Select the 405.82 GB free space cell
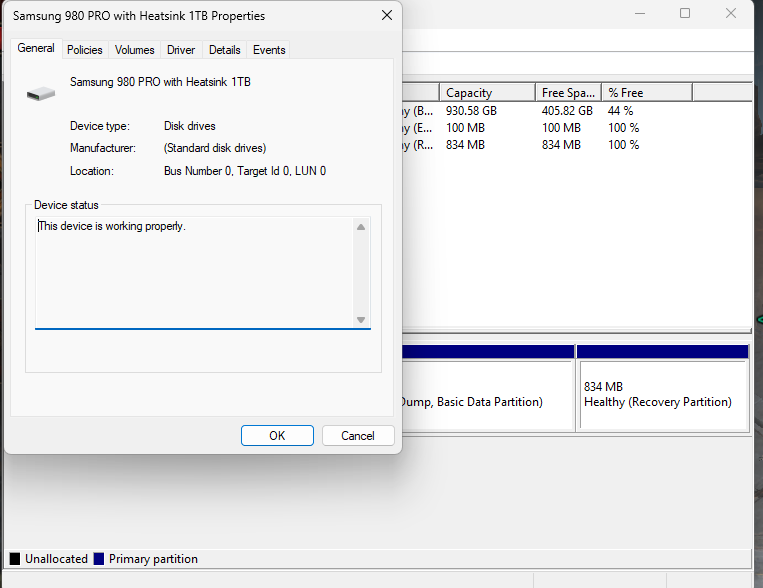The height and width of the screenshot is (588, 763). [567, 111]
